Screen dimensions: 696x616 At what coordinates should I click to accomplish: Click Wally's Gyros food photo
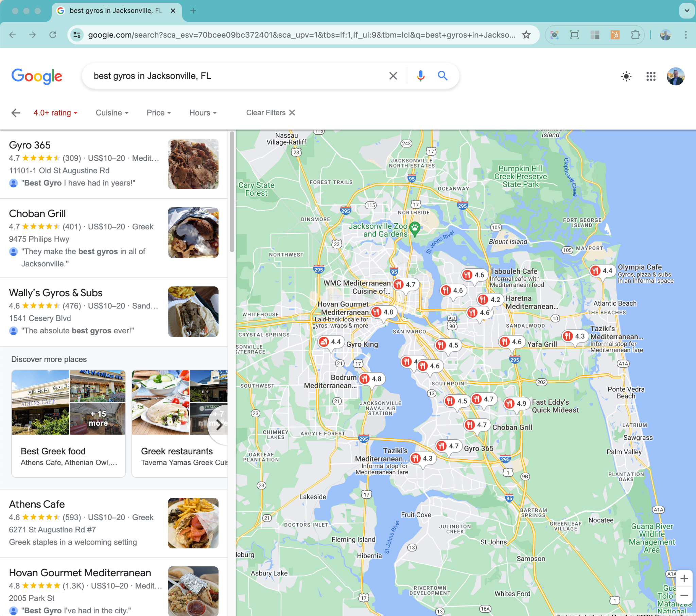(x=193, y=312)
